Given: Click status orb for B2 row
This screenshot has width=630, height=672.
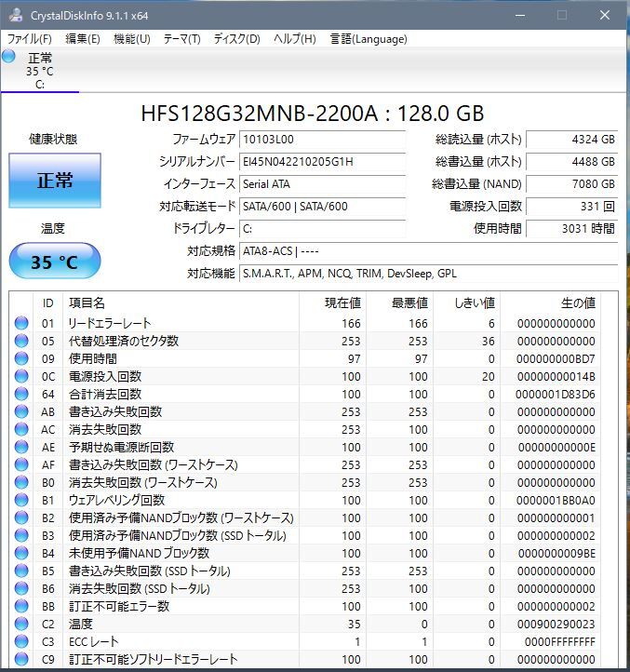Looking at the screenshot, I should pyautogui.click(x=21, y=517).
